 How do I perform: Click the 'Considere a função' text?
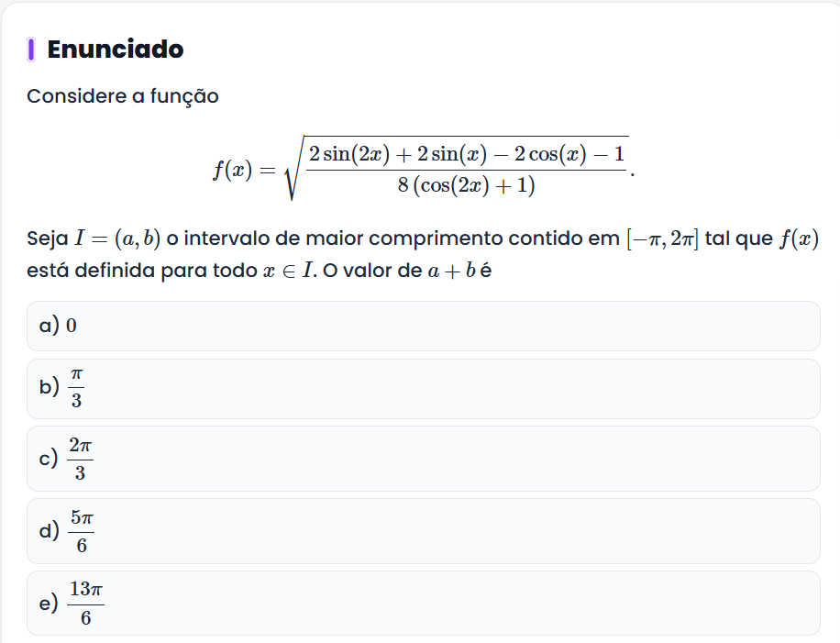[x=123, y=96]
